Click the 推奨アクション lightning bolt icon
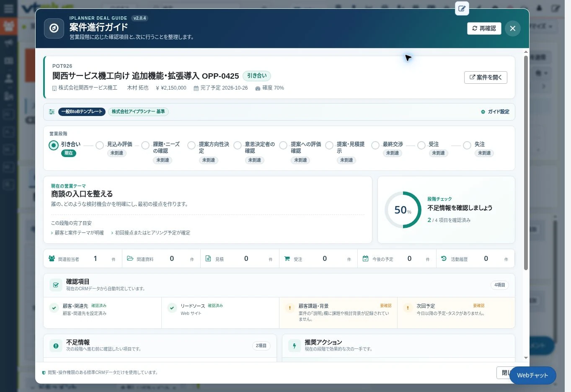The height and width of the screenshot is (392, 571). tap(295, 346)
